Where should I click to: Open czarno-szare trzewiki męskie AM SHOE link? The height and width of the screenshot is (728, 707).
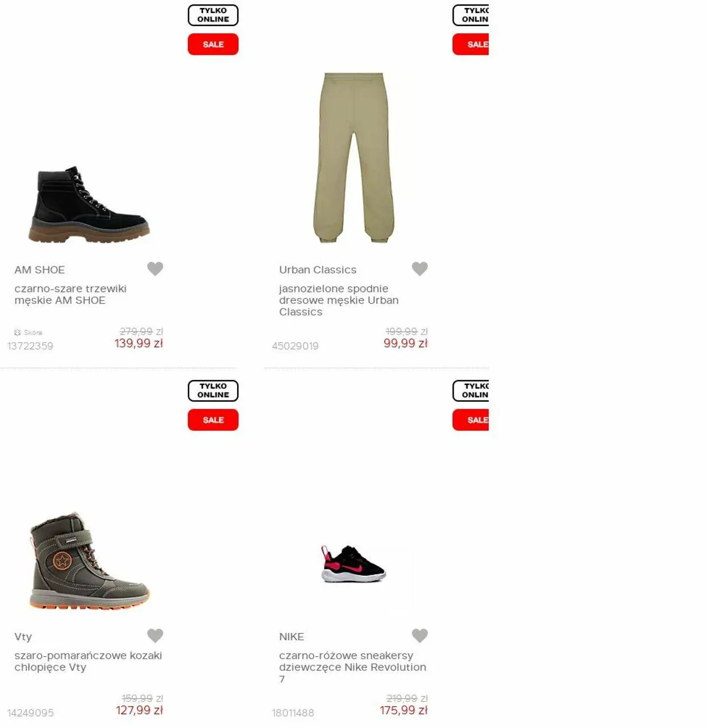(71, 294)
